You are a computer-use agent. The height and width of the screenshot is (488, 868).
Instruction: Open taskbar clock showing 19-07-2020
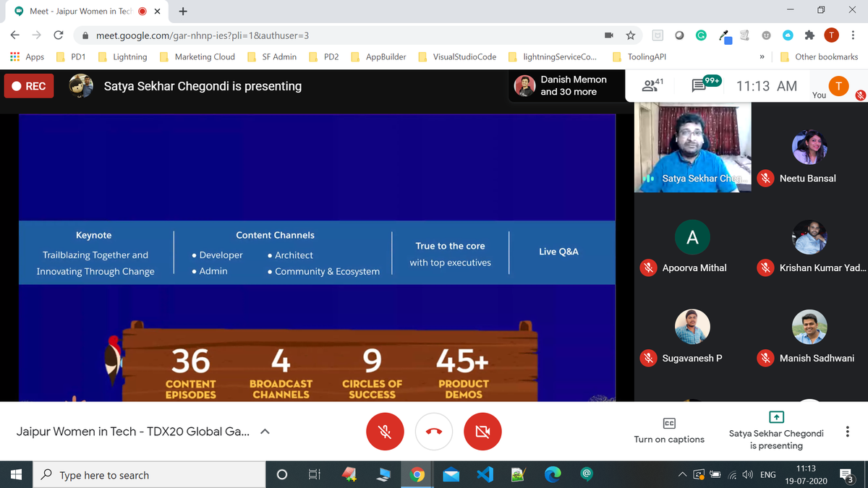click(805, 474)
